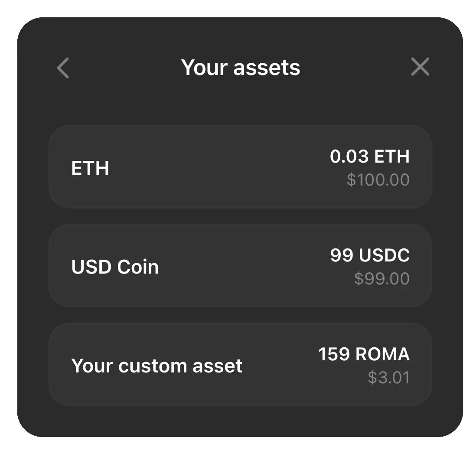Navigate back using the left chevron
This screenshot has width=476, height=457.
pyautogui.click(x=62, y=67)
